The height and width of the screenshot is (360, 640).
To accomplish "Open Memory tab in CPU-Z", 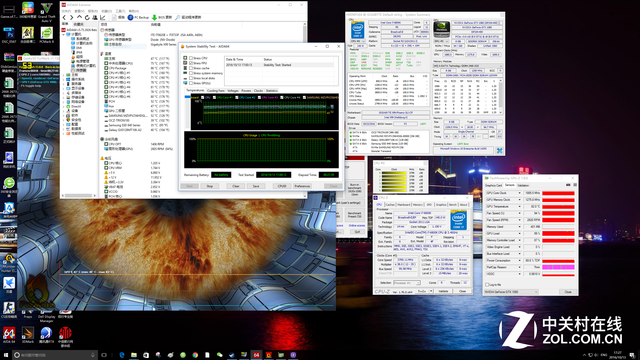I will tap(418, 204).
